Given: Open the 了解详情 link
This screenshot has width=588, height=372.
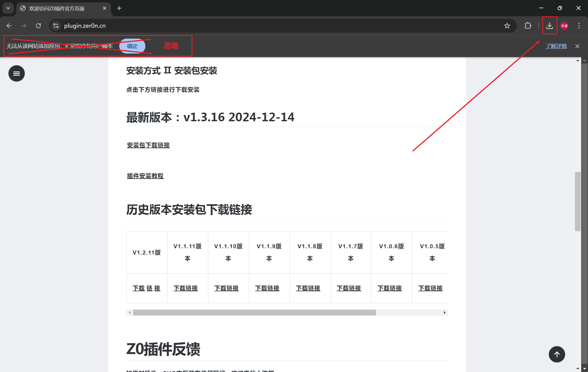Looking at the screenshot, I should point(556,46).
